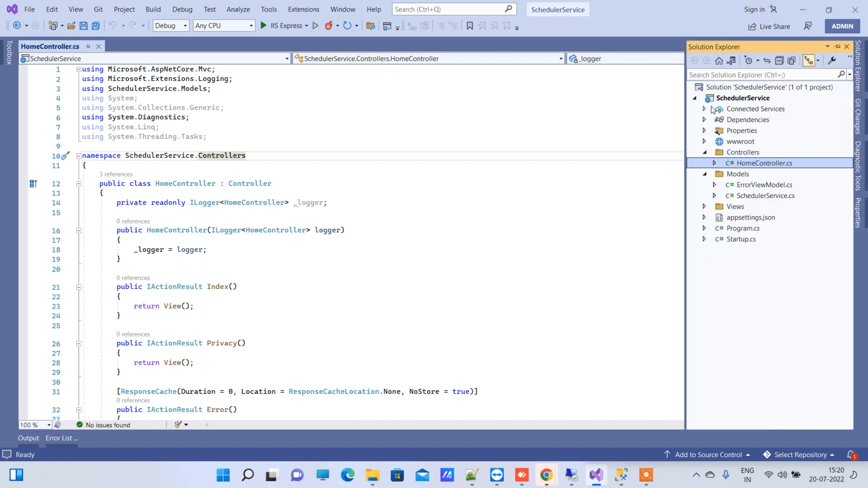Select the Debug configuration dropdown
Viewport: 868px width, 488px height.
tap(170, 26)
